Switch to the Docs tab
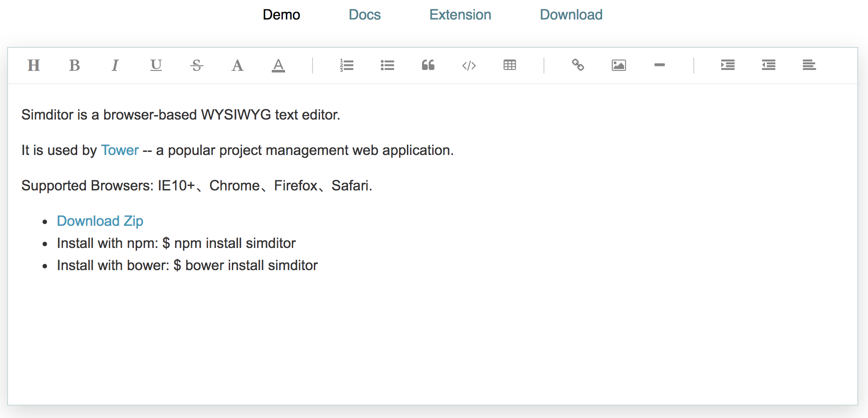Image resolution: width=868 pixels, height=418 pixels. click(364, 15)
